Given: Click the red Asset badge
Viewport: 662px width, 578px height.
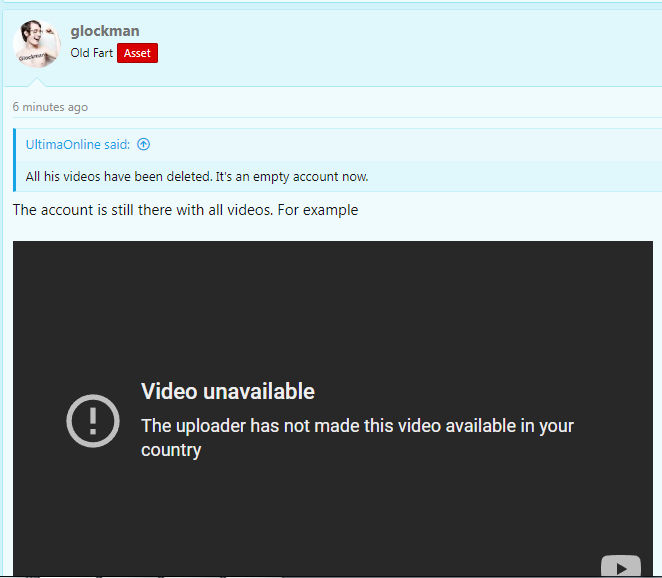Looking at the screenshot, I should 137,53.
